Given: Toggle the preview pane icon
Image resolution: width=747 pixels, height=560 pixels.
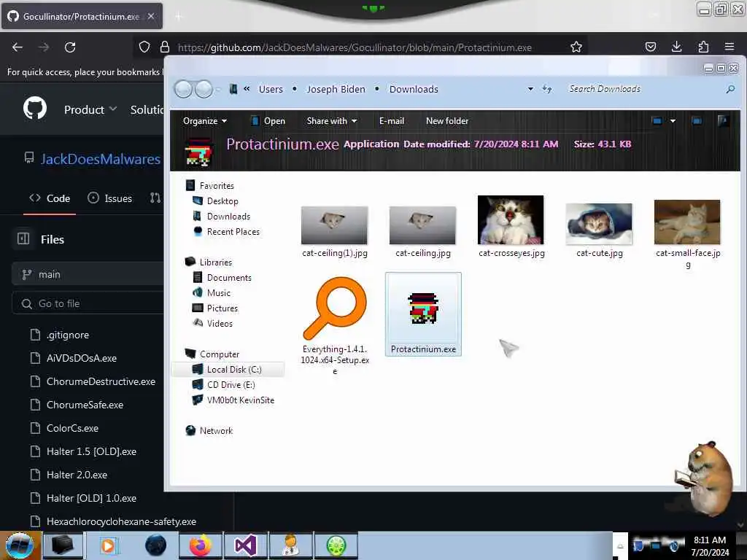Looking at the screenshot, I should (x=697, y=121).
